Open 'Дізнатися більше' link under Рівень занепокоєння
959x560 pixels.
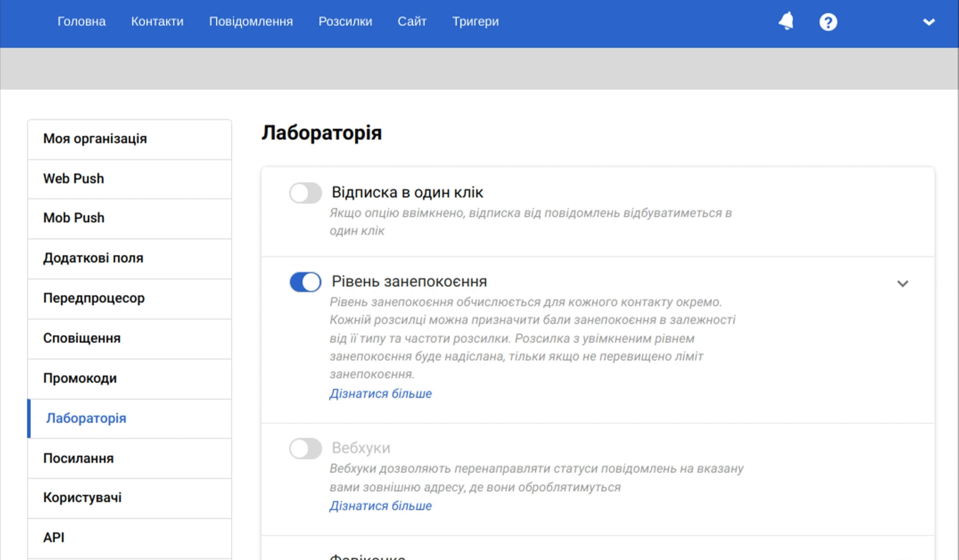tap(380, 393)
